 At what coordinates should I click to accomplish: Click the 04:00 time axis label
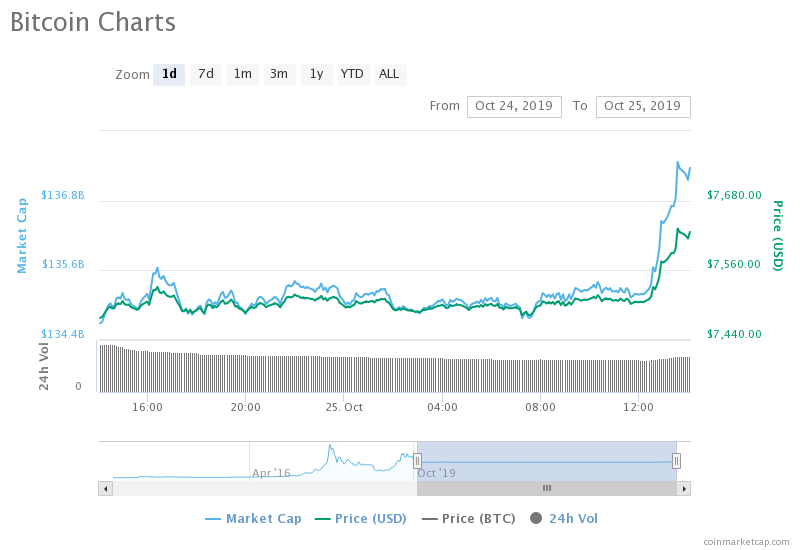pyautogui.click(x=442, y=408)
